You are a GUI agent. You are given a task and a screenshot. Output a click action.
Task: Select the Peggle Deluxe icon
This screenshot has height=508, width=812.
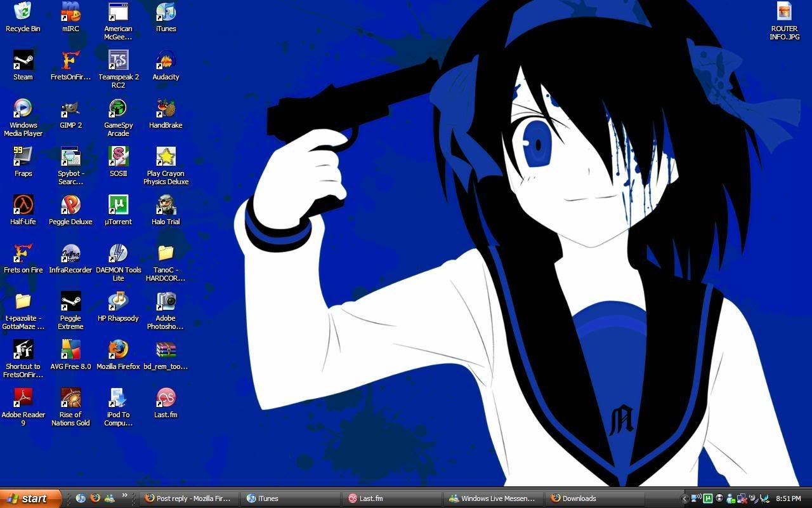[x=70, y=210]
